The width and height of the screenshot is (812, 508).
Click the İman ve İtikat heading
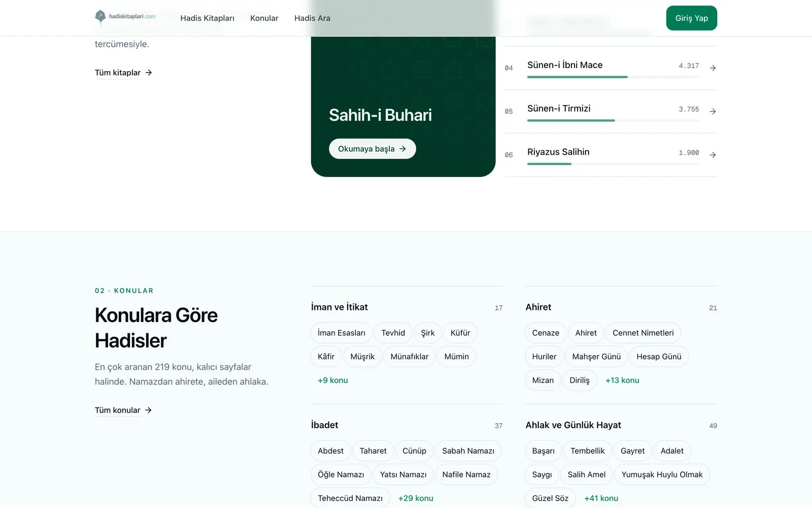340,307
